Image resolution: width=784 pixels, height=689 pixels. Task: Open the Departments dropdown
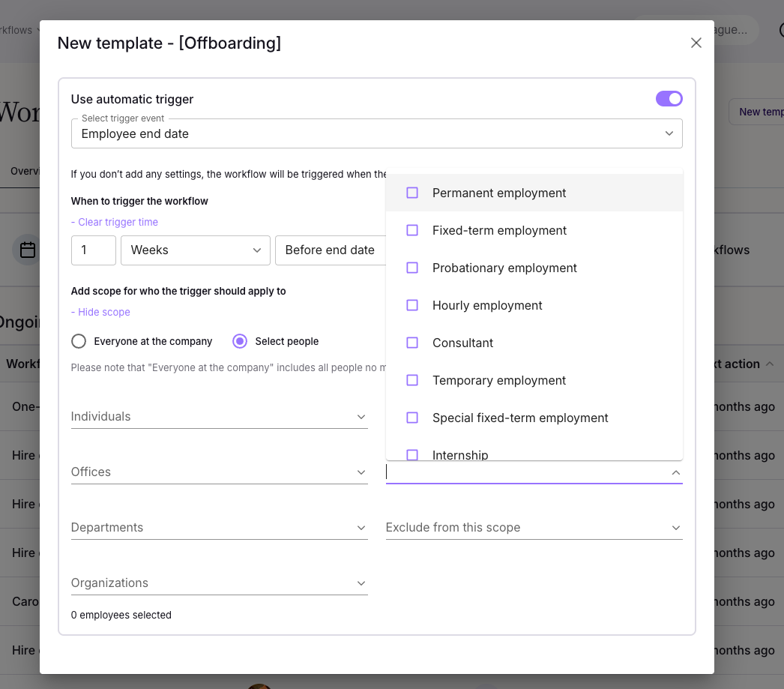point(219,527)
